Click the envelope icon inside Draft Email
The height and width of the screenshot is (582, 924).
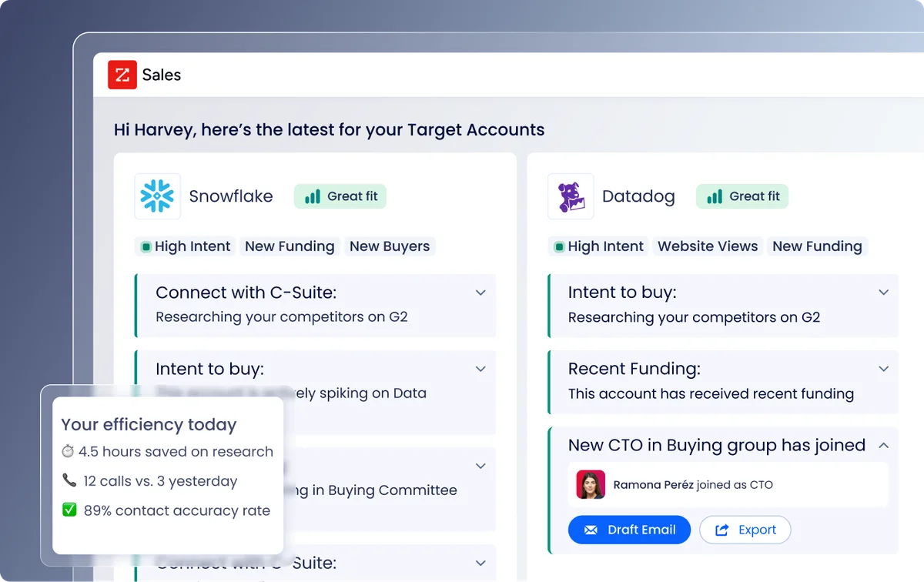[x=590, y=530]
